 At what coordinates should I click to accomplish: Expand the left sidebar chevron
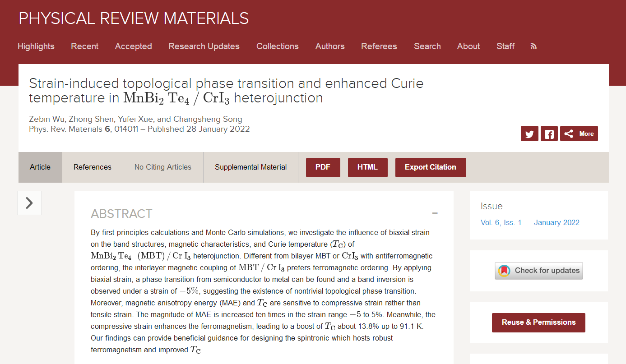29,203
